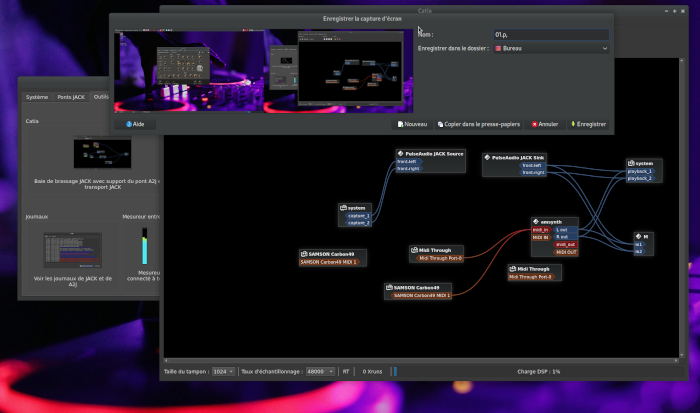700x413 pixels.
Task: Click the system capture node icon
Action: [343, 208]
